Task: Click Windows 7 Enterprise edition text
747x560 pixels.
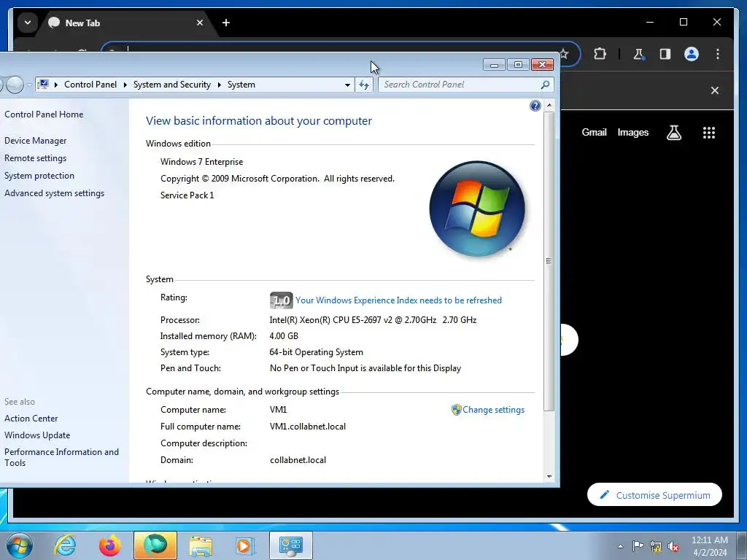Action: tap(201, 162)
